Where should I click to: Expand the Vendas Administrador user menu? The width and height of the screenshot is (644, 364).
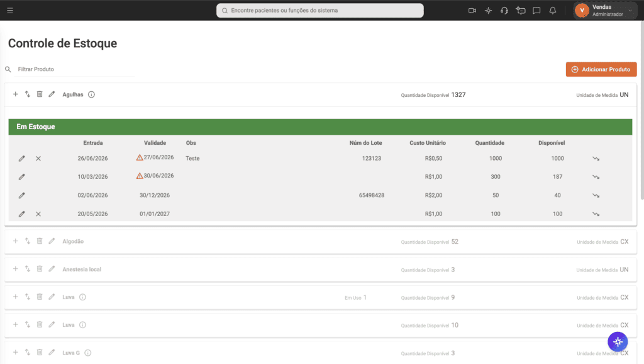604,10
